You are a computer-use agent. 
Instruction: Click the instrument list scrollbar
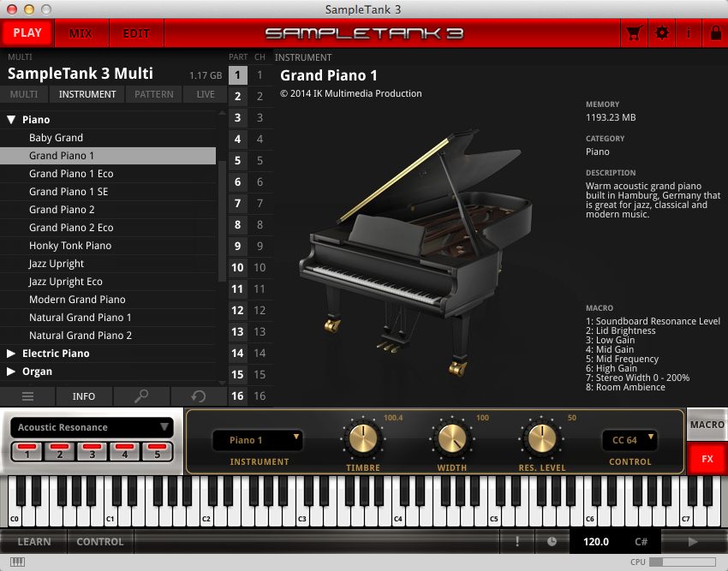tap(222, 221)
